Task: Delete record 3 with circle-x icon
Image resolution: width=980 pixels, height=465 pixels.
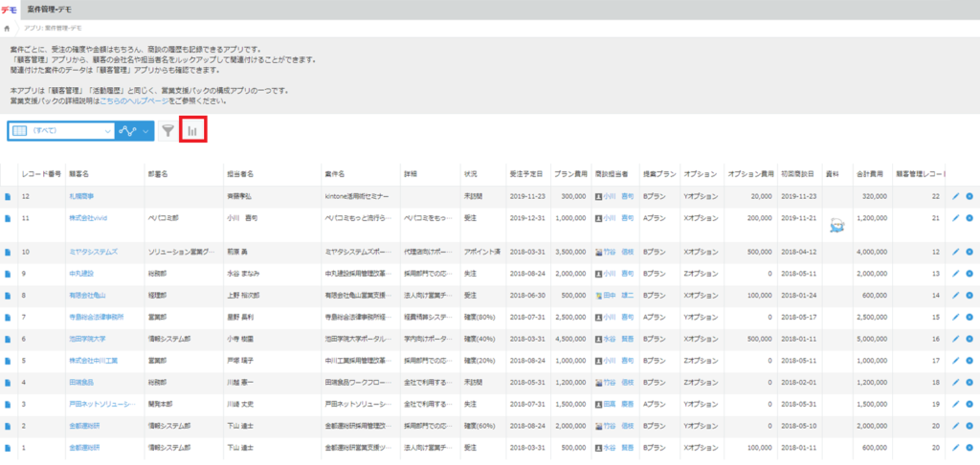Action: click(969, 405)
